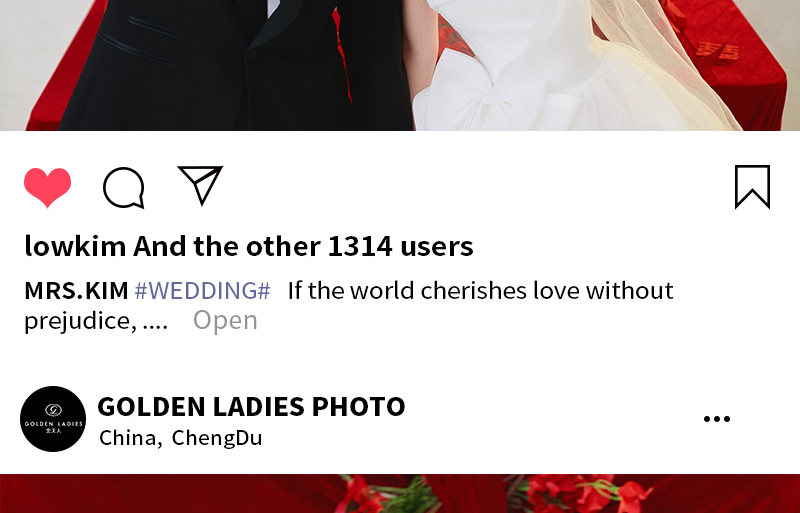Open the three-dot post options menu
Screen dimensions: 800x513
pyautogui.click(x=717, y=419)
